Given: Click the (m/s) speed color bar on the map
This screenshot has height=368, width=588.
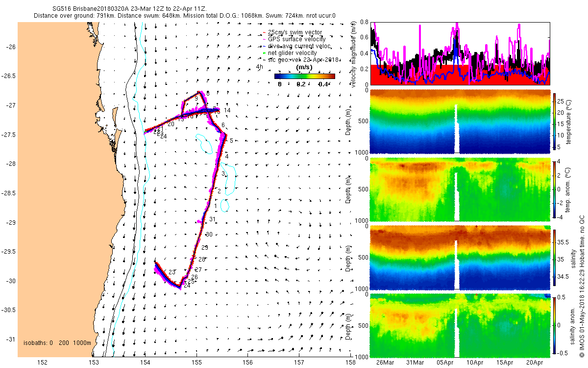Looking at the screenshot, I should pos(305,76).
